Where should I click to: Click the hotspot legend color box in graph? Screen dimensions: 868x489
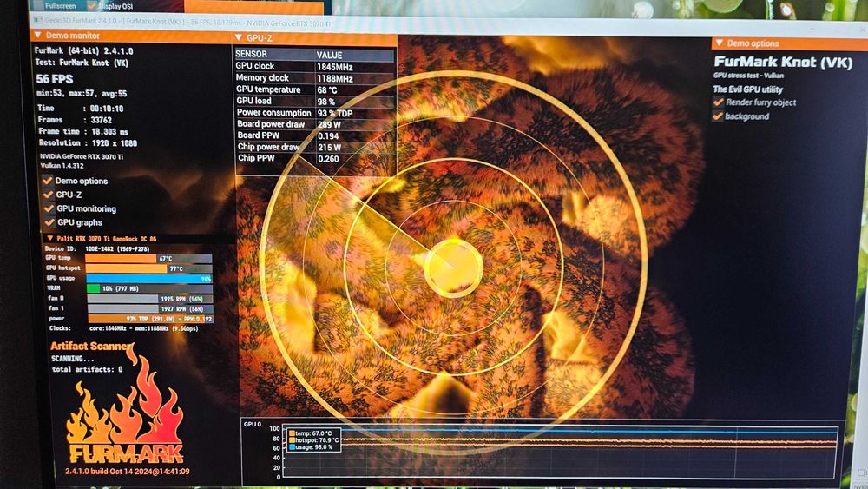pos(292,440)
